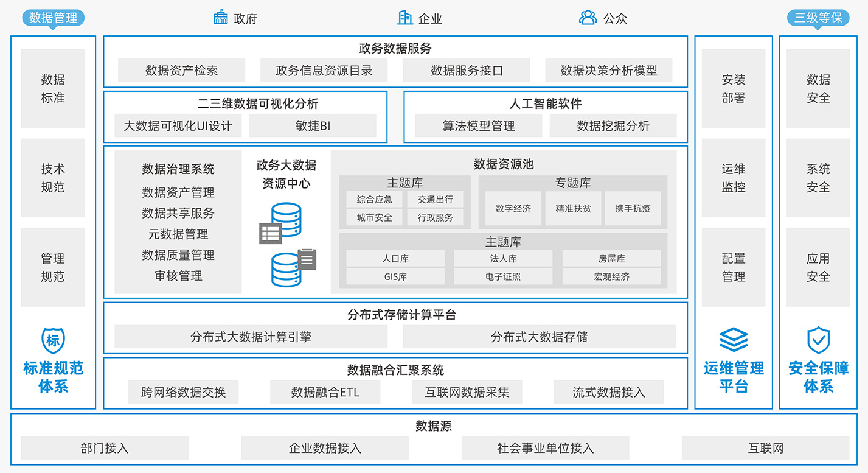Click 数据融合ETL box
Viewport: 868px width, 473px height.
325,391
